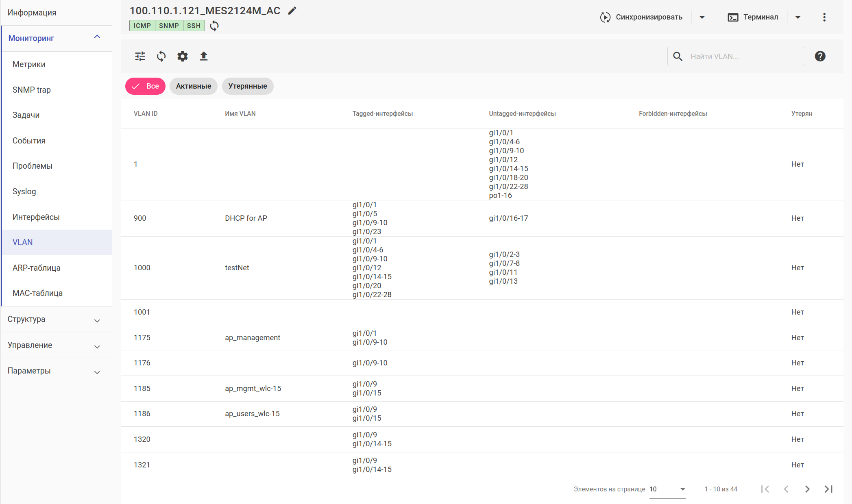Open the gear settings icon in toolbar

(183, 56)
